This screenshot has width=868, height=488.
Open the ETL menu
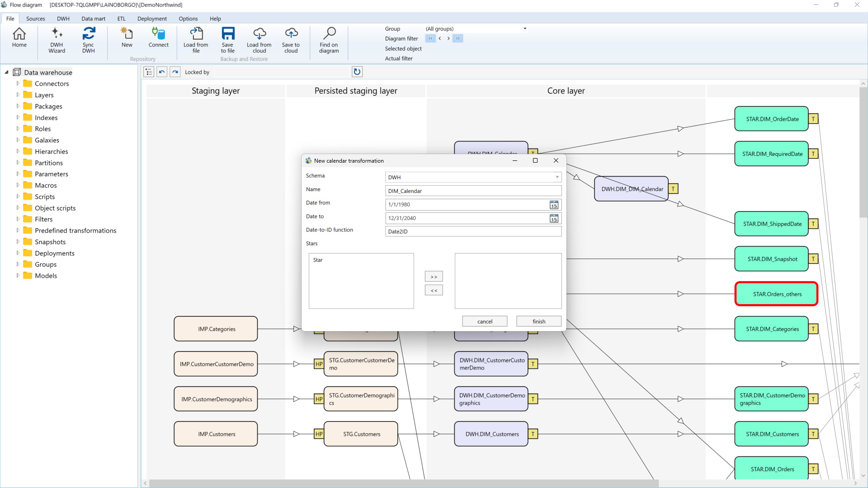[122, 19]
